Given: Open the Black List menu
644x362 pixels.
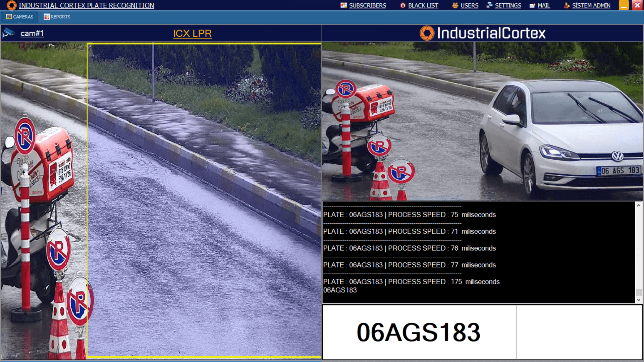Looking at the screenshot, I should coord(423,5).
